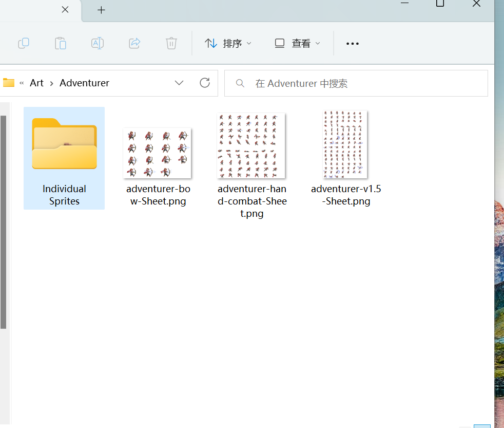Refresh the Adventurer folder view
504x428 pixels.
[205, 83]
